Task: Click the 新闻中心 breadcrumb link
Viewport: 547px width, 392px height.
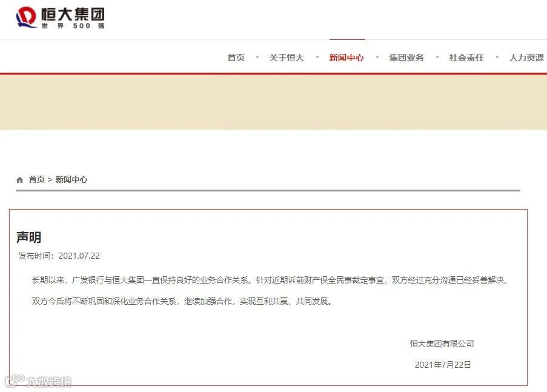Action: pyautogui.click(x=71, y=179)
